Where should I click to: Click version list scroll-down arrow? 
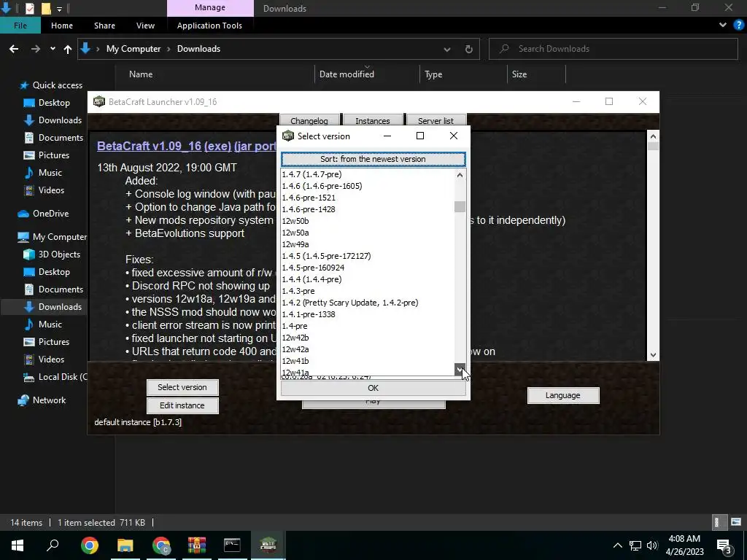460,369
